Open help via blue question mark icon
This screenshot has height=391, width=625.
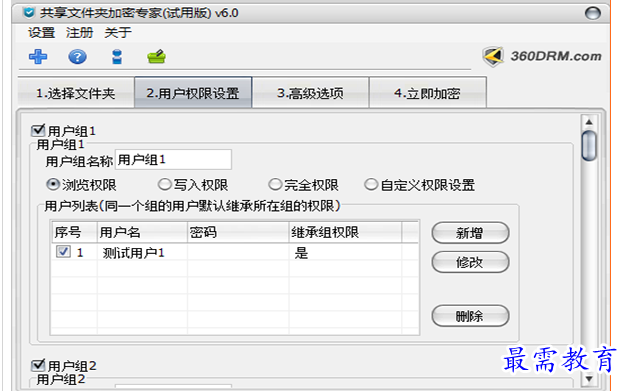tap(77, 57)
